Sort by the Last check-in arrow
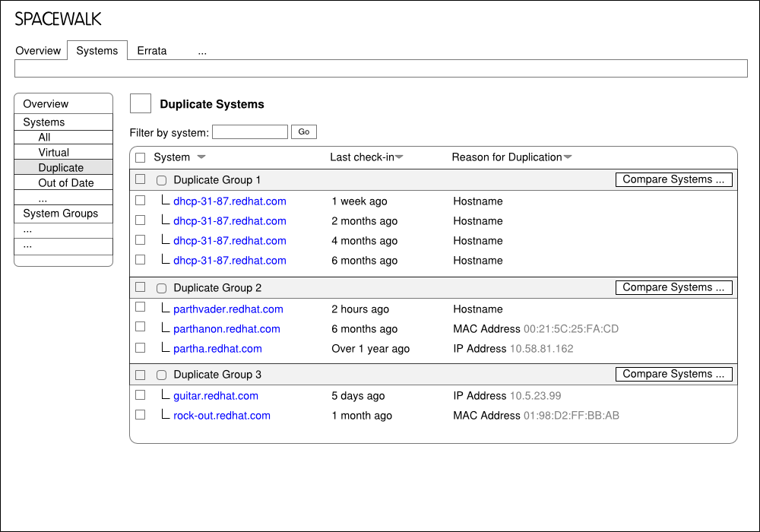 (399, 157)
